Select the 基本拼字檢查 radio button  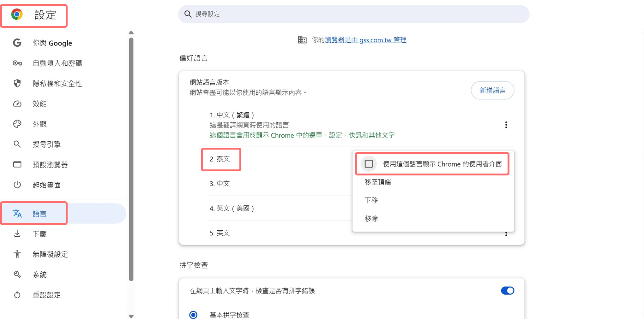(x=193, y=315)
